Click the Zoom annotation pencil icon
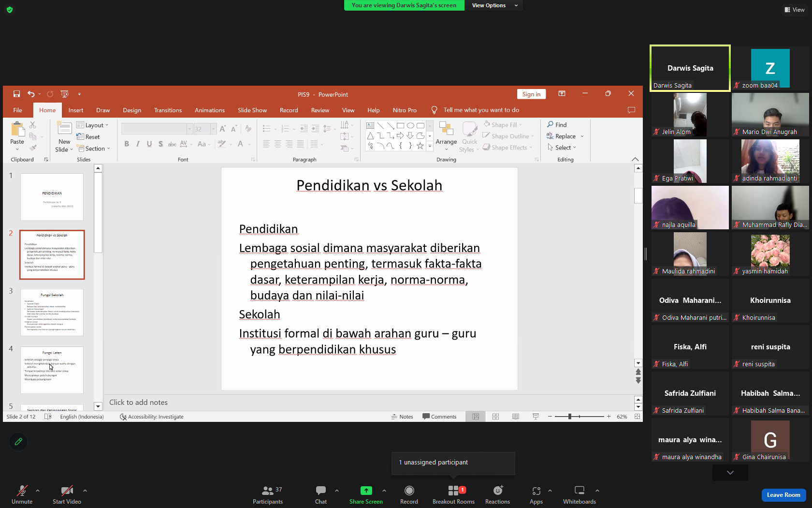Image resolution: width=812 pixels, height=508 pixels. 18,441
